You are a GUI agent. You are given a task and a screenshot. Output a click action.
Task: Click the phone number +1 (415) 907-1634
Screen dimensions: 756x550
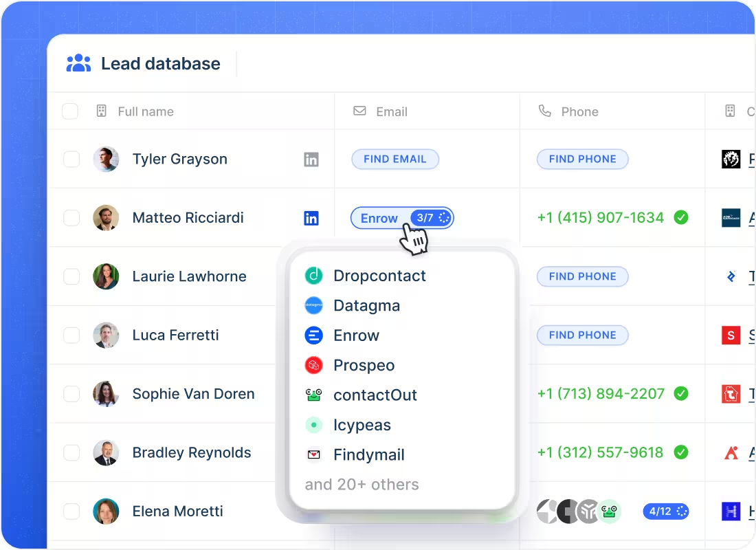[x=601, y=217]
